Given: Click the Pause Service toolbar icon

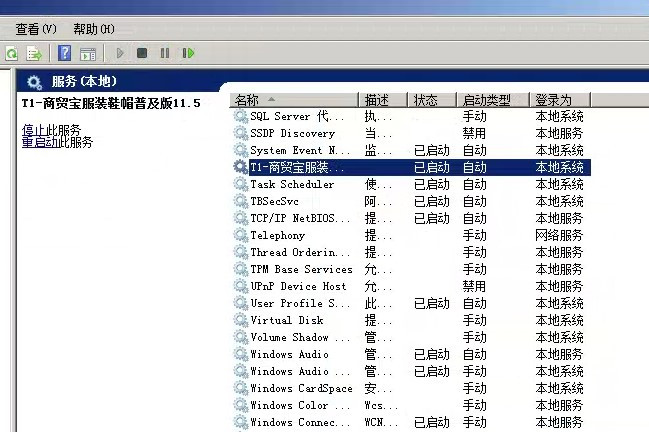Looking at the screenshot, I should 165,53.
